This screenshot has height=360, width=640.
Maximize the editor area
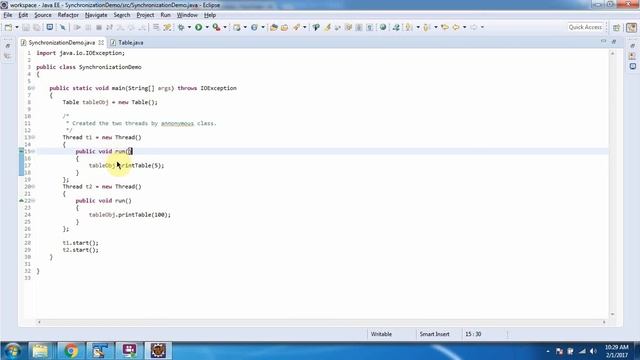click(x=614, y=42)
